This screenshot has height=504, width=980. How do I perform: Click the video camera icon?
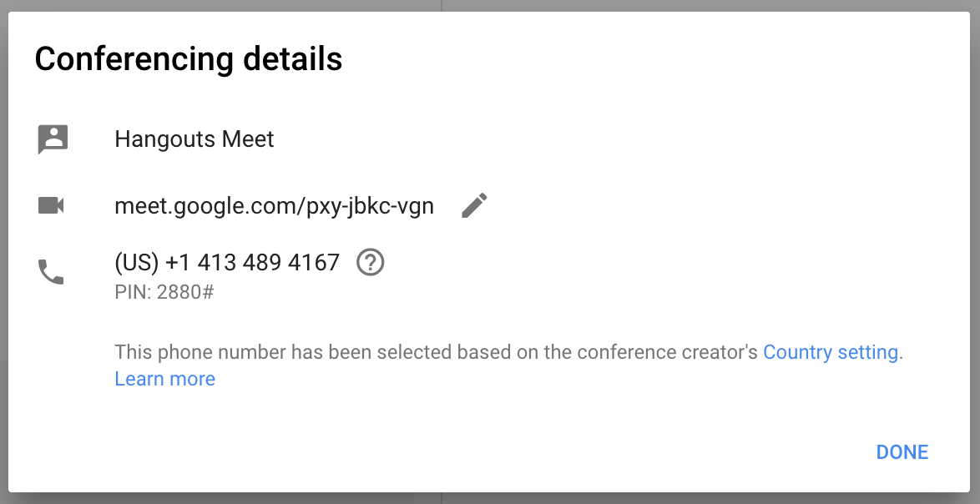(x=51, y=205)
